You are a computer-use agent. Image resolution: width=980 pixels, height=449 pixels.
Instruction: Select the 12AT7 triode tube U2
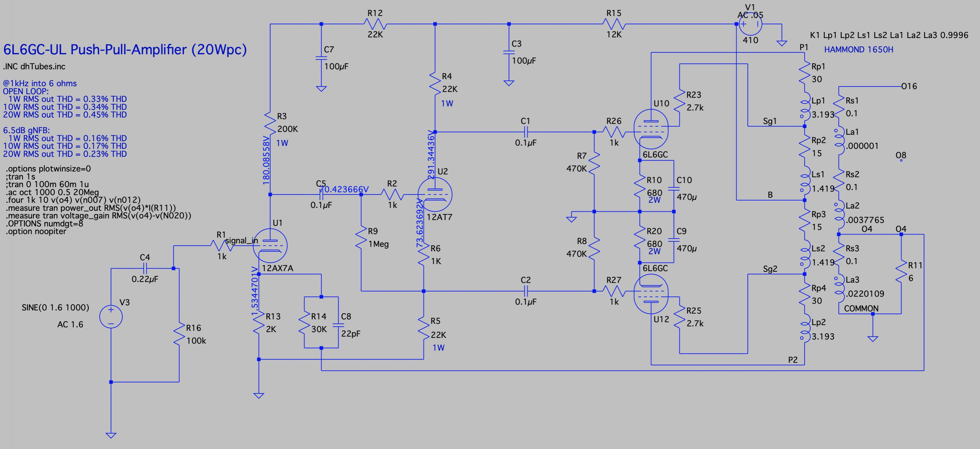click(x=435, y=195)
